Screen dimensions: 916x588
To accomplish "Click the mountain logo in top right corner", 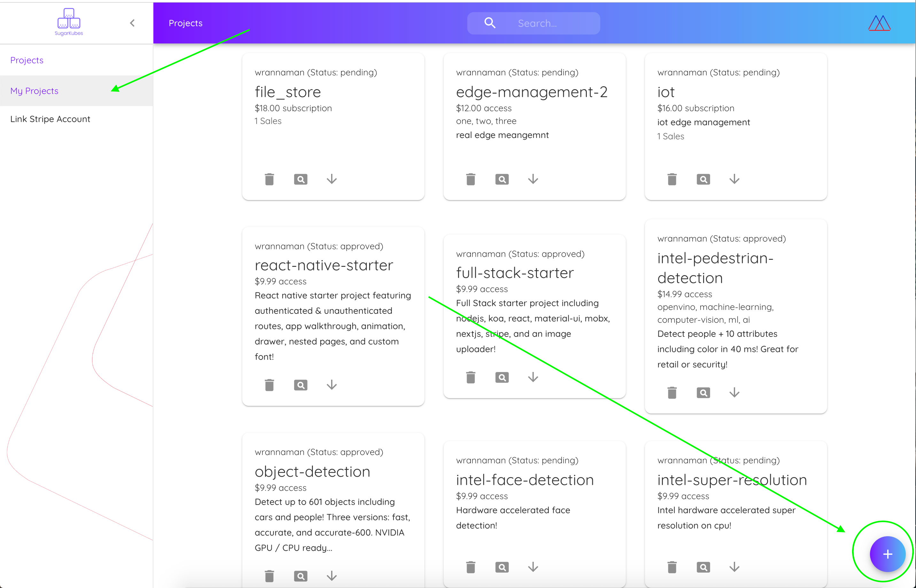I will (x=879, y=23).
